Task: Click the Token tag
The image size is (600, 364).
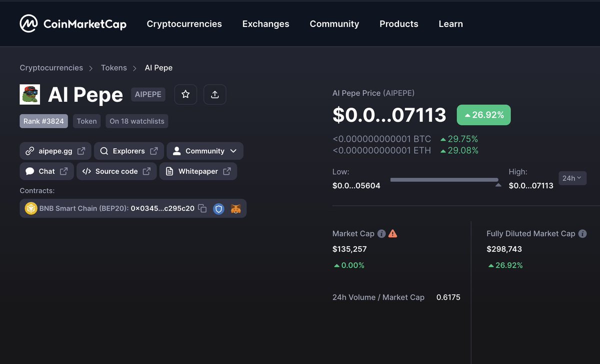Action: point(86,121)
